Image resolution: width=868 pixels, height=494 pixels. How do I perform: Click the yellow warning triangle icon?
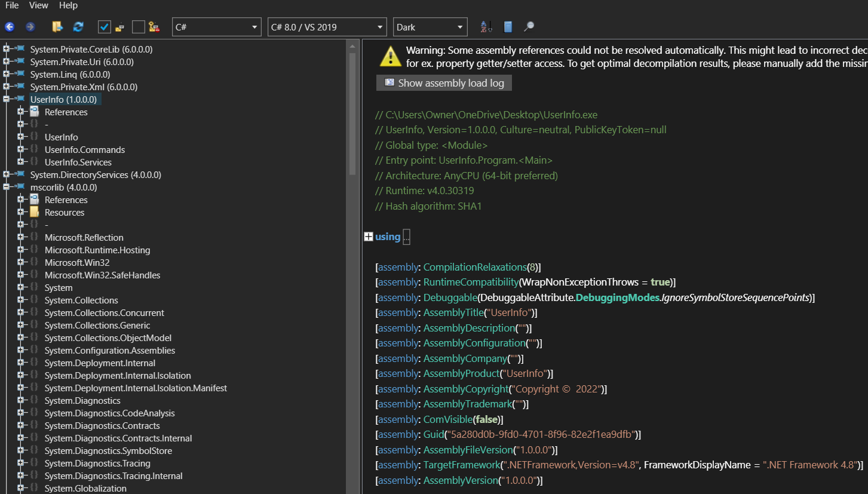pos(390,56)
